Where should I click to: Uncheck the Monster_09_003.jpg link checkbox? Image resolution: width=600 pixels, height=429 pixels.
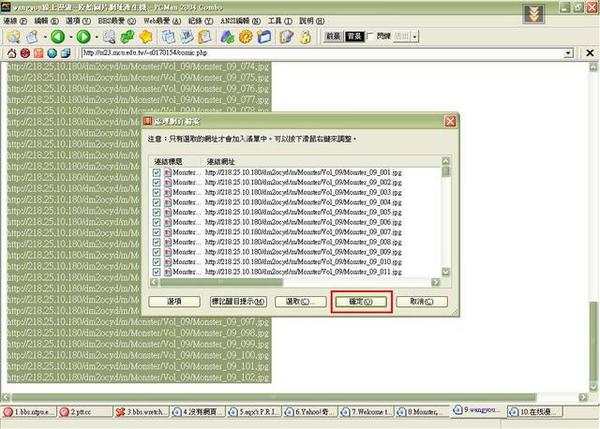point(157,192)
